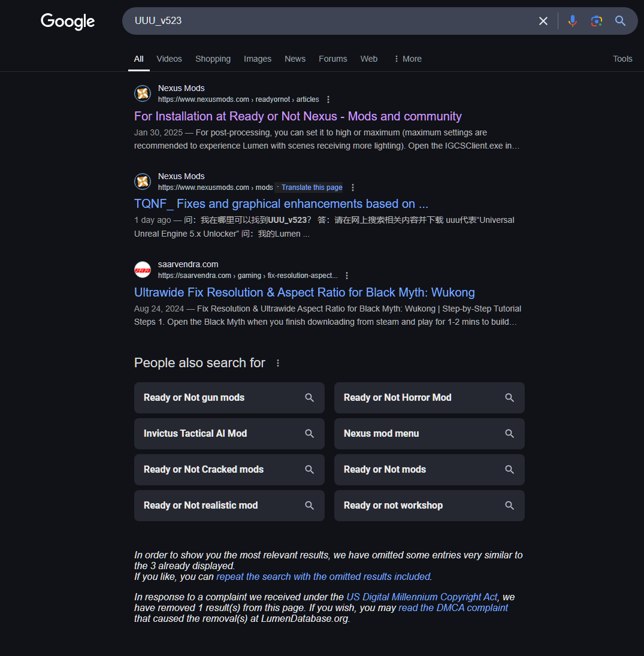Viewport: 644px width, 656px height.
Task: Start voice search with microphone icon
Action: pos(573,21)
